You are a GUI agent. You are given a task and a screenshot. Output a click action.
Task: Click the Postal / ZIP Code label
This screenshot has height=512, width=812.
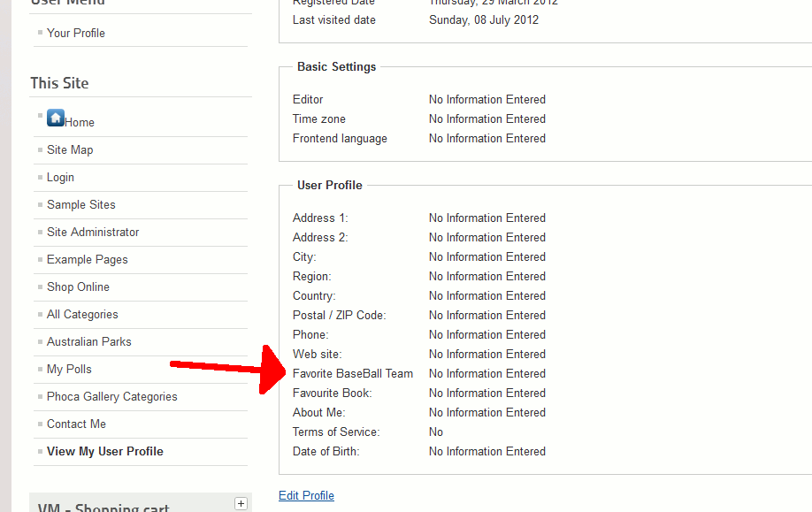pyautogui.click(x=339, y=316)
